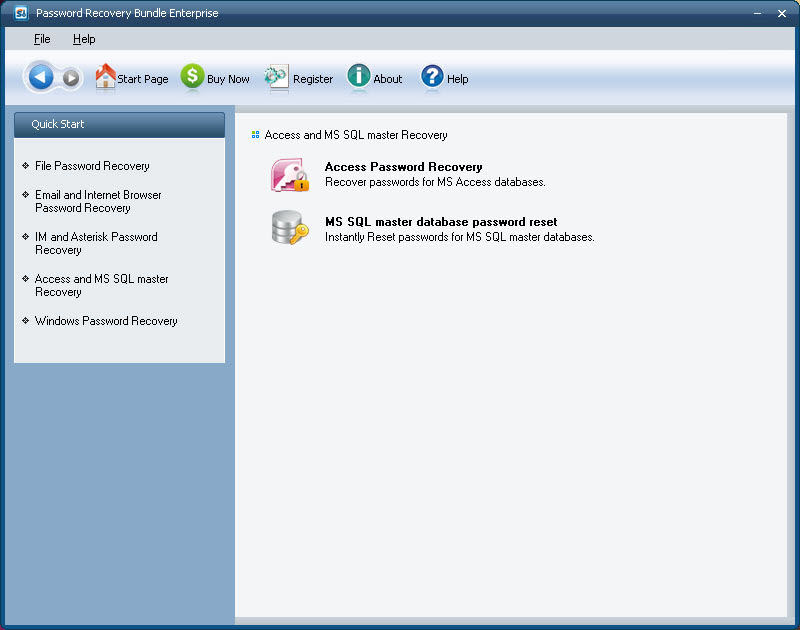Select Access and MS SQL master Recovery
The image size is (800, 630).
point(101,285)
